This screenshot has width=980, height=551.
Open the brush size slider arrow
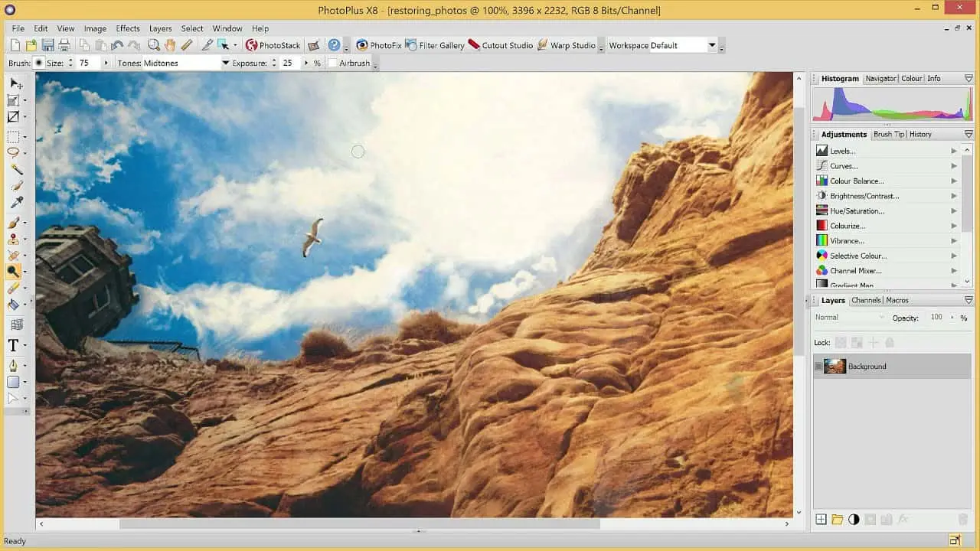click(106, 64)
